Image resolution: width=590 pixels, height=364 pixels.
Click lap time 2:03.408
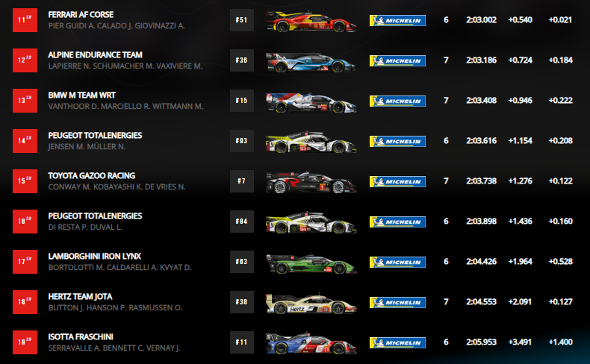(x=481, y=100)
